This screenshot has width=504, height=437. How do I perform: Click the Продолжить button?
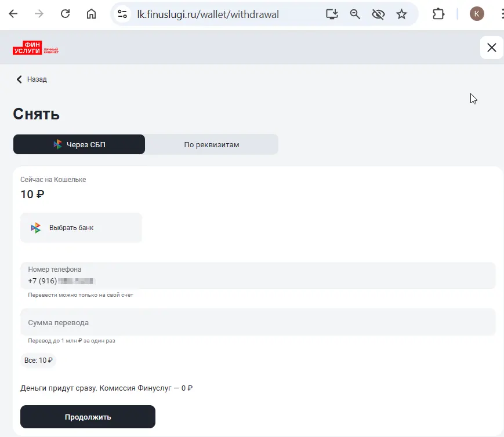click(88, 417)
